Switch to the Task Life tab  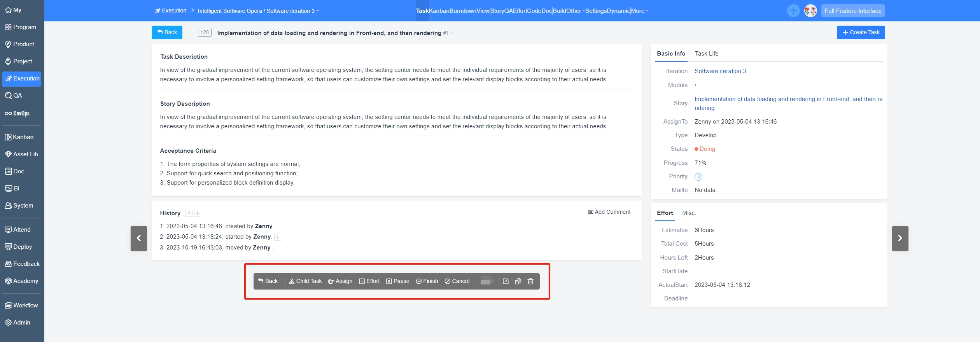tap(706, 54)
